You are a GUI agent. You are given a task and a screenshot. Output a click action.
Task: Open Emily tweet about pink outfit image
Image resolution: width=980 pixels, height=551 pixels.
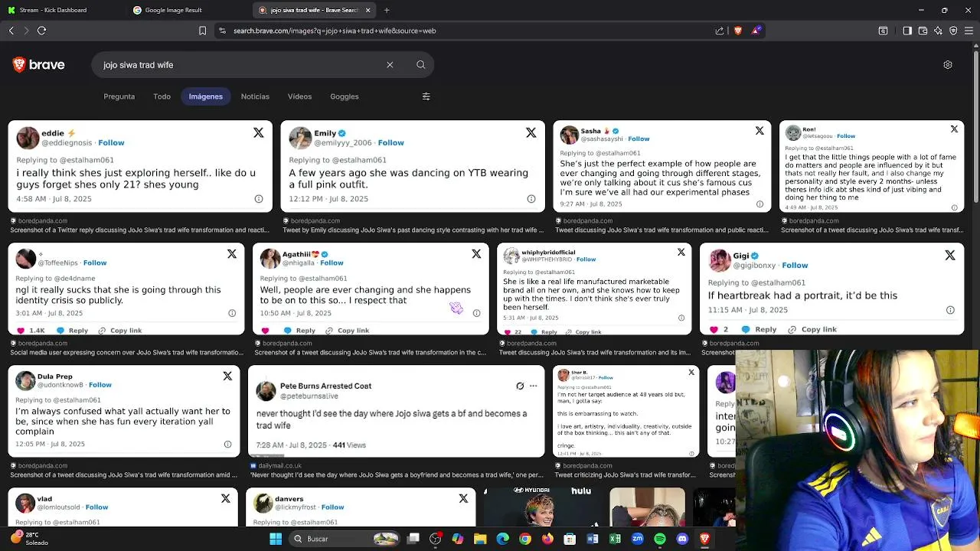[413, 166]
